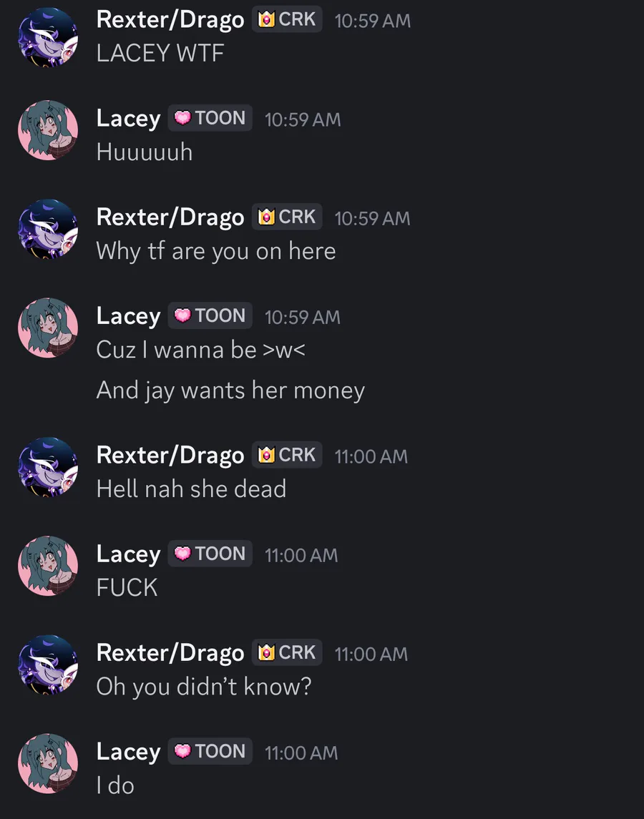Click CRK server tag above "Hell nah she dead"
644x819 pixels.
click(287, 455)
